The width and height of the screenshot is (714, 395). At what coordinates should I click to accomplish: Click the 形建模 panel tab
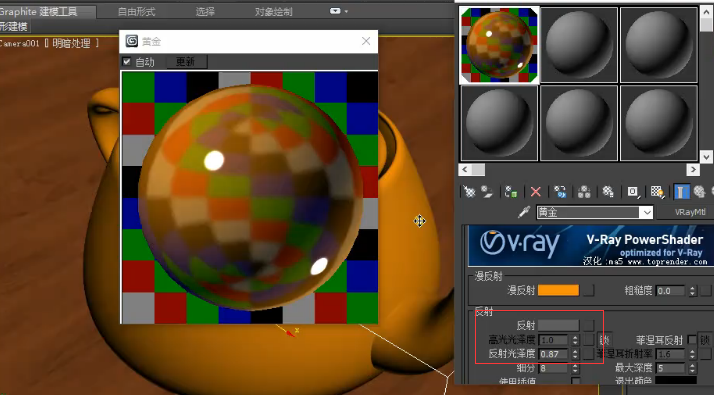[x=14, y=26]
